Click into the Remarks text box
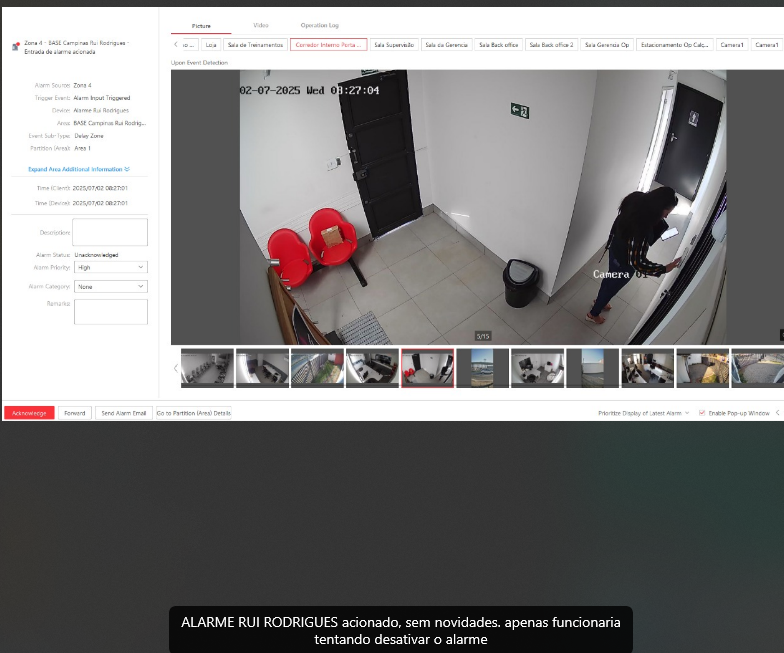 111,312
